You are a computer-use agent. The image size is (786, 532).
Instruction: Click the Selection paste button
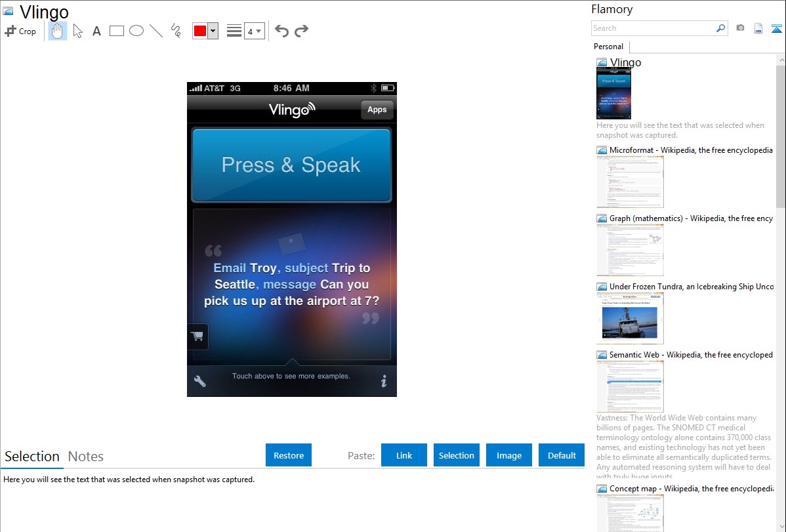(x=457, y=455)
